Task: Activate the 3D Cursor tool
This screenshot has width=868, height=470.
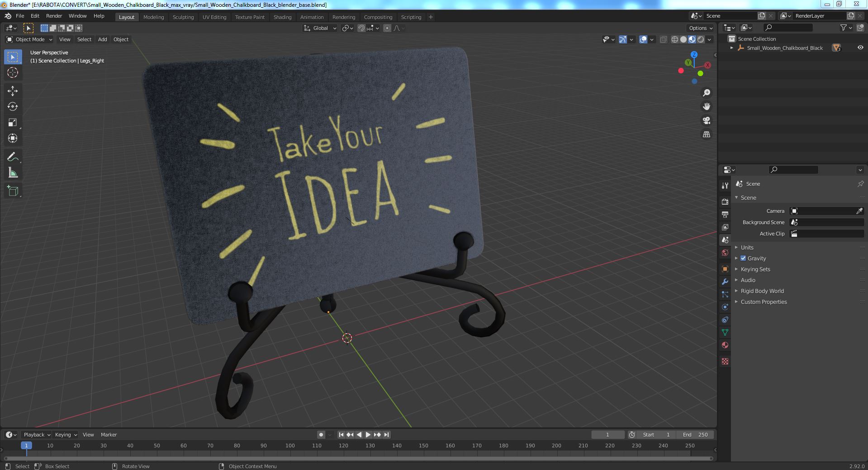Action: pos(13,72)
